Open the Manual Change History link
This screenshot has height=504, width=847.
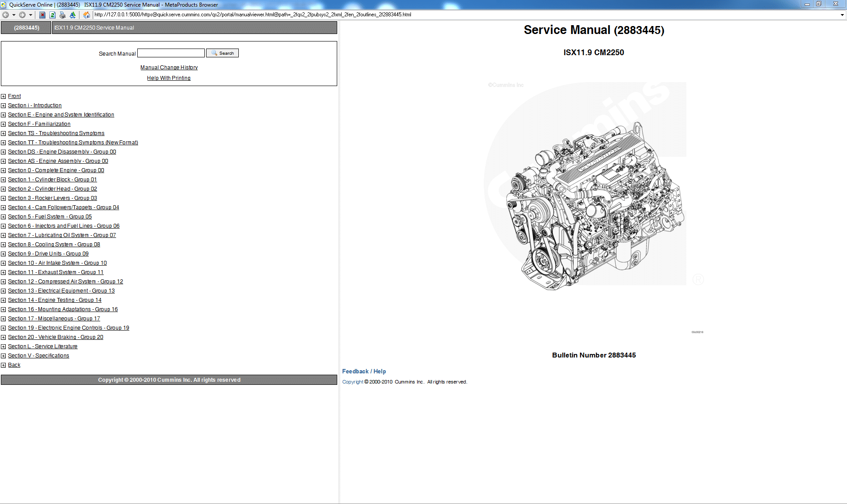click(x=169, y=67)
